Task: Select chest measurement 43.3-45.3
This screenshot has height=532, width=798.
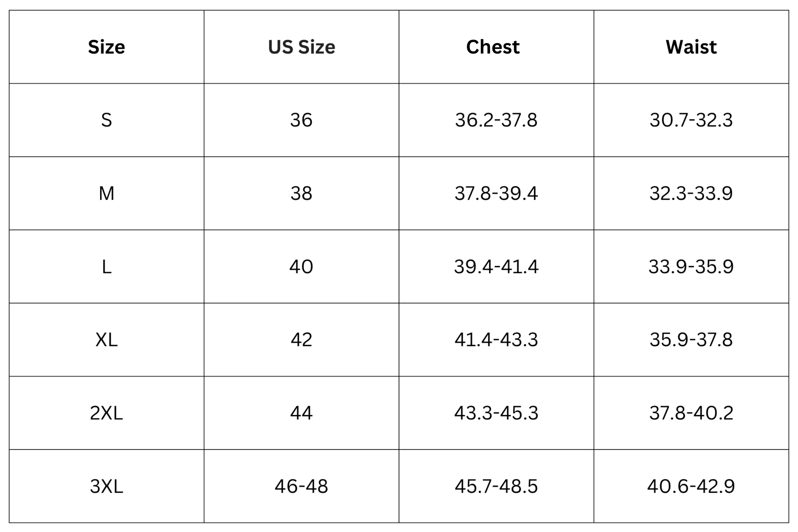Action: [496, 413]
